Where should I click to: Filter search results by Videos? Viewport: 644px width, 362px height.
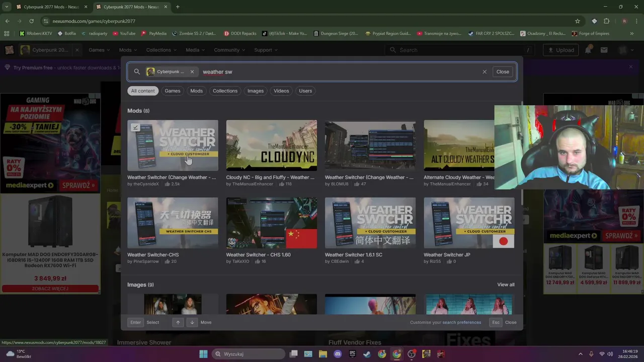pos(281,91)
